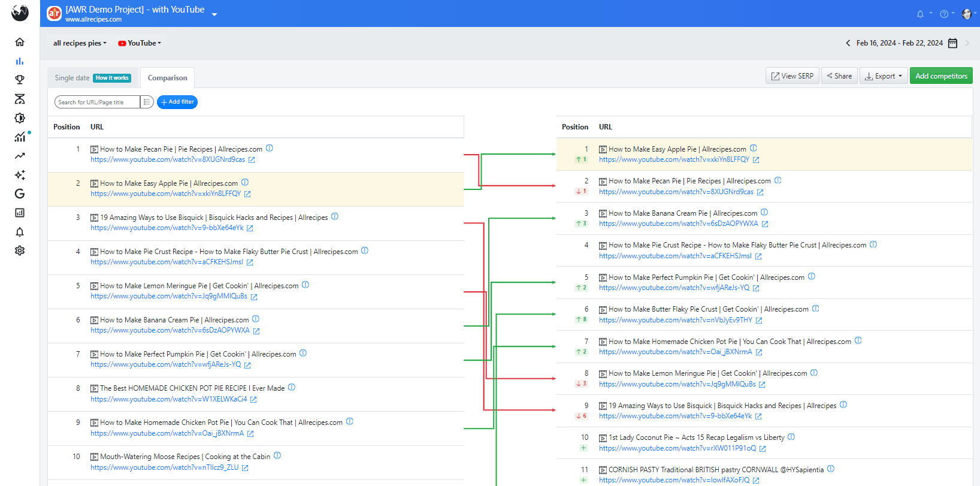The height and width of the screenshot is (486, 980).
Task: Click info icon beside CORNISH PASTY title
Action: click(831, 469)
